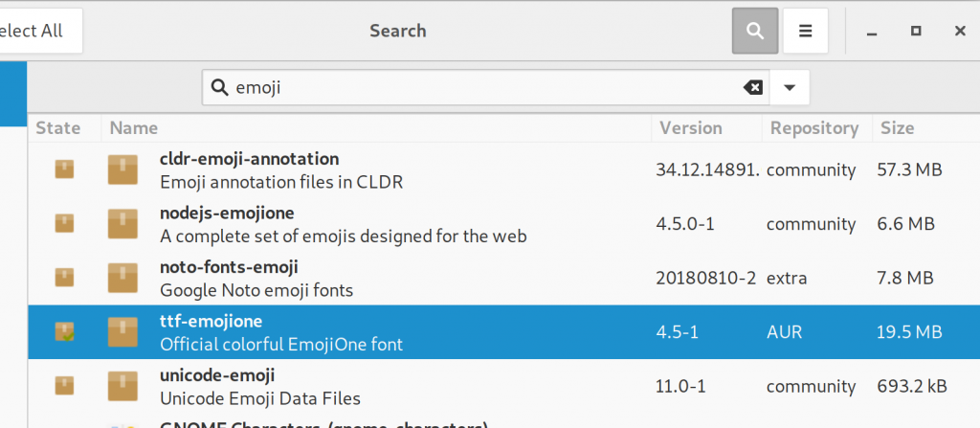This screenshot has height=428, width=980.
Task: Expand the search history dropdown arrow
Action: coord(790,87)
